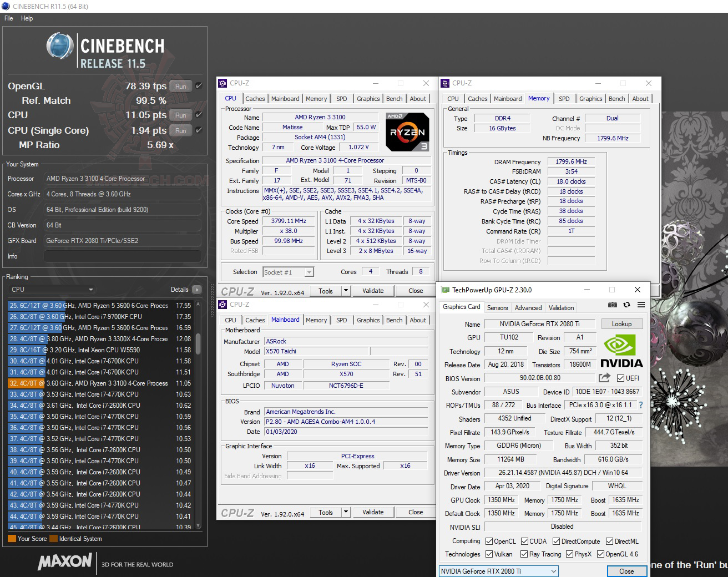Toggle the CPU (Single Core) test checkbox
This screenshot has height=577, width=728.
(199, 130)
